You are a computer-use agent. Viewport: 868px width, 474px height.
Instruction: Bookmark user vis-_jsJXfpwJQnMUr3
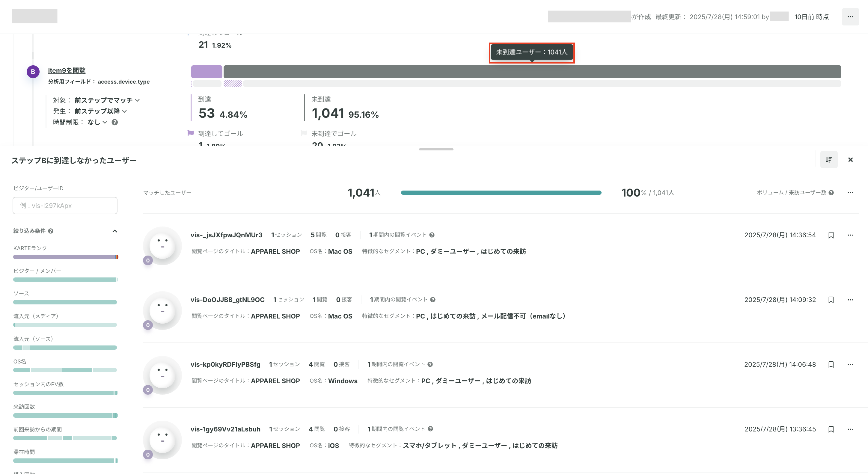(831, 235)
